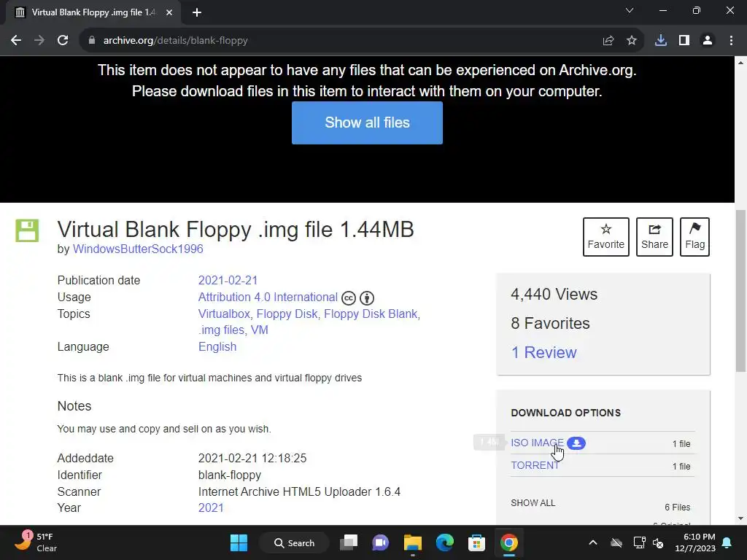Open the .img files topic link

point(222,330)
